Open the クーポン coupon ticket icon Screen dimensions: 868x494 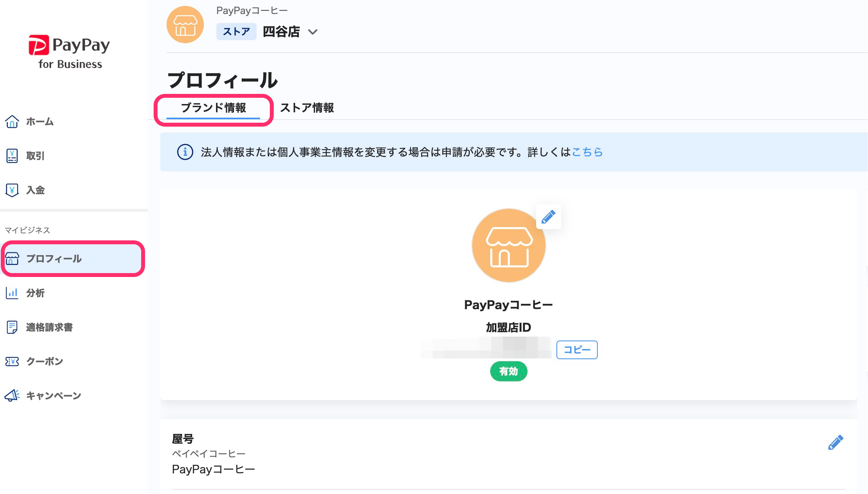click(x=12, y=362)
